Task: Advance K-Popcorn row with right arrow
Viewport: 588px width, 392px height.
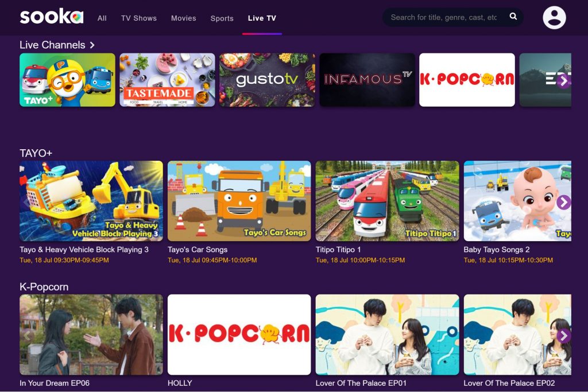Action: (x=563, y=336)
